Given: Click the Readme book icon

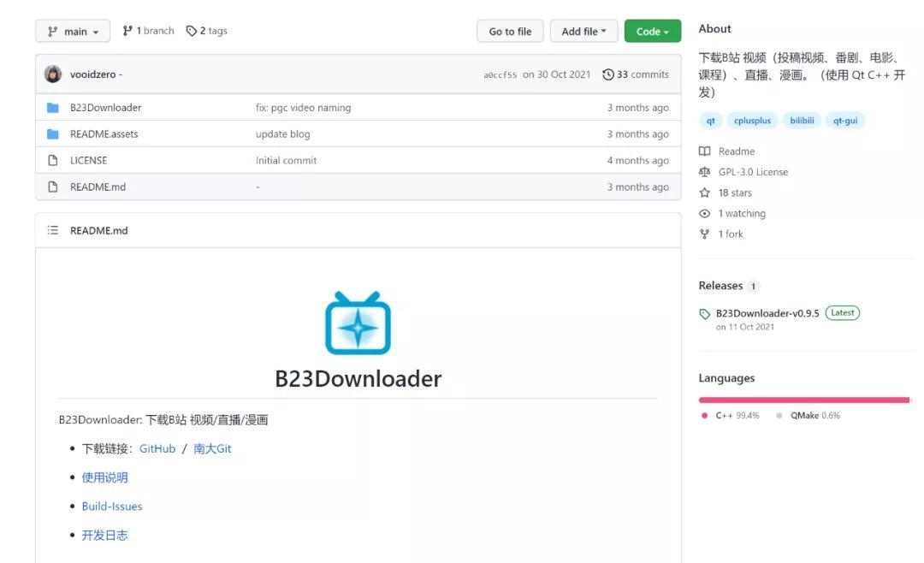Looking at the screenshot, I should (705, 151).
